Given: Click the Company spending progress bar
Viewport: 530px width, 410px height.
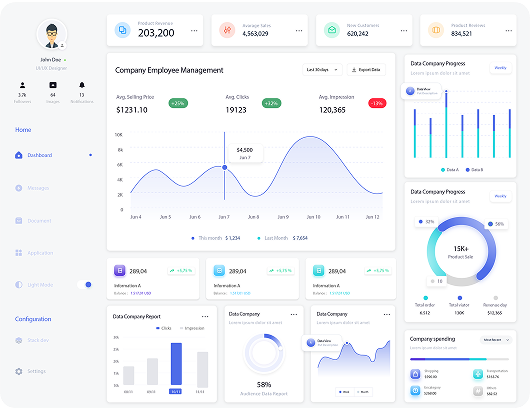Looking at the screenshot, I should point(459,359).
